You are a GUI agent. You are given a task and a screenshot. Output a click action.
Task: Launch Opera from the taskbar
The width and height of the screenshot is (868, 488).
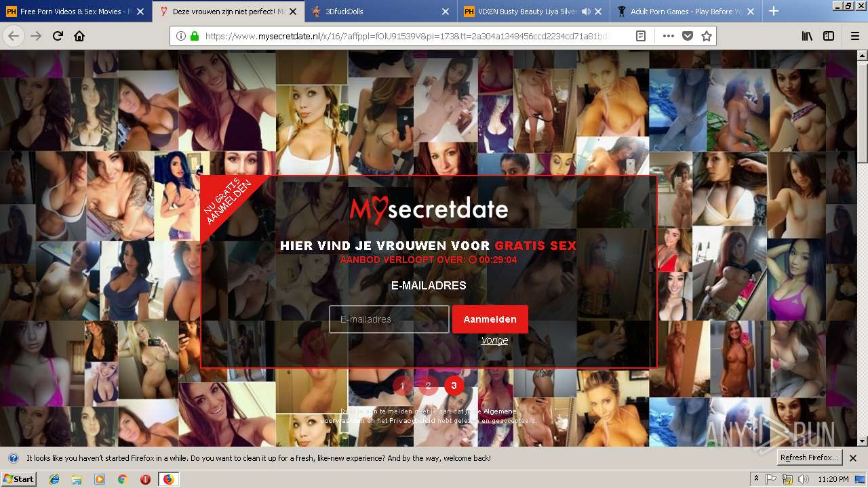click(145, 479)
